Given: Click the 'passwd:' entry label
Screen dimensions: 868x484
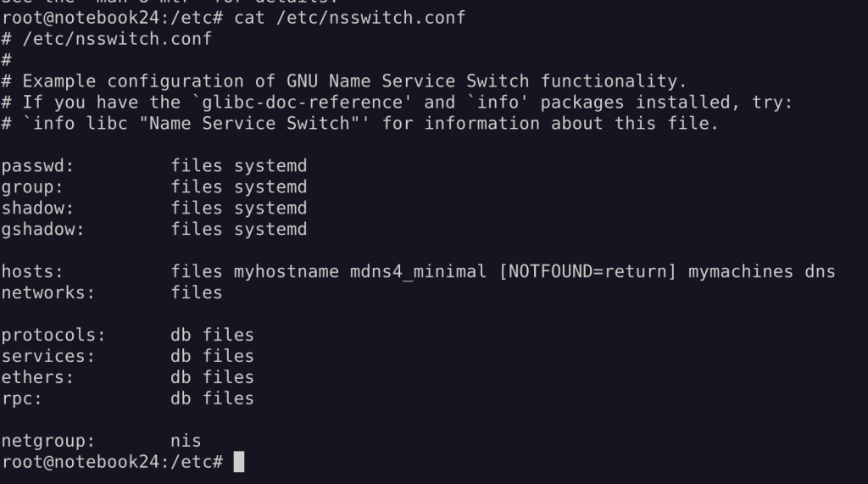Looking at the screenshot, I should point(37,166).
